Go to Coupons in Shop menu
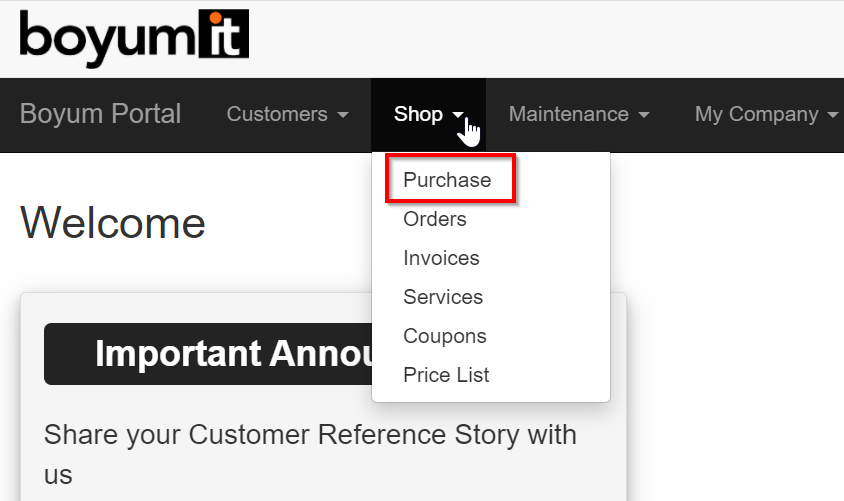The height and width of the screenshot is (501, 844). click(x=445, y=336)
